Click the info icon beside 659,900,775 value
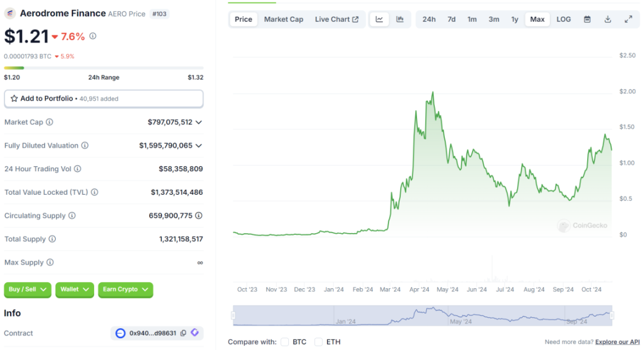Viewport: 644px width, 350px height. [199, 215]
